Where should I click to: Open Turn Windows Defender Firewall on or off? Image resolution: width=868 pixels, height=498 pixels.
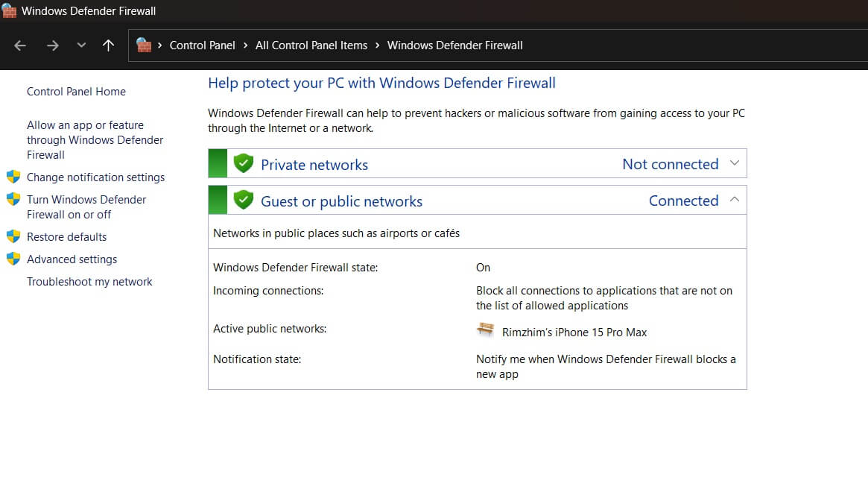[x=86, y=207]
